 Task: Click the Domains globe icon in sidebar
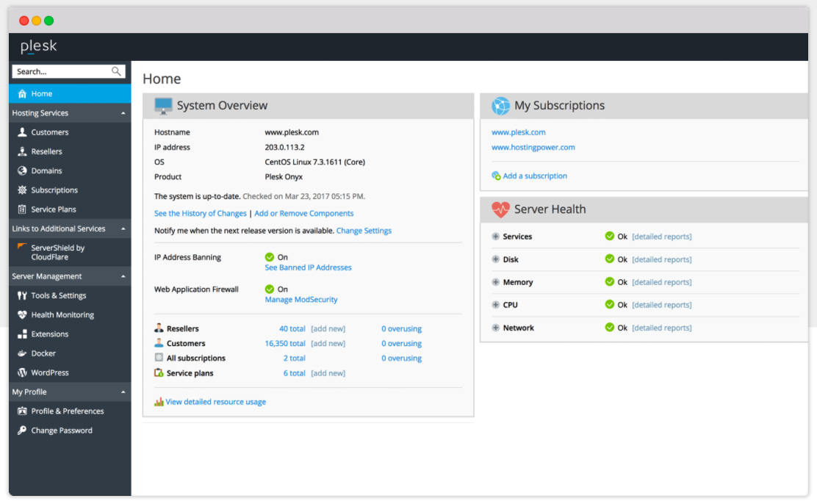coord(22,171)
